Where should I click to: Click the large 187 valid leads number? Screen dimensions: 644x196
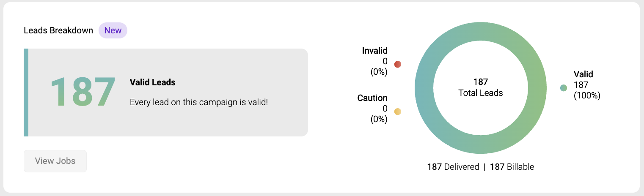(83, 93)
